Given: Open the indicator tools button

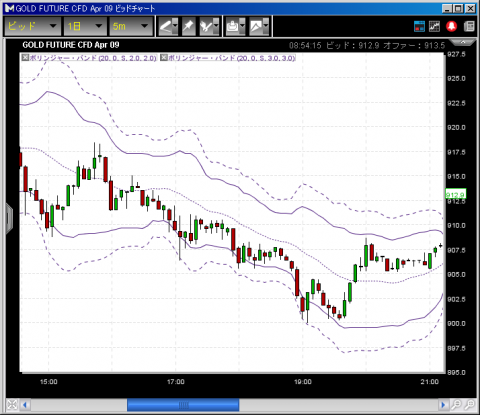Looking at the screenshot, I should point(209,26).
